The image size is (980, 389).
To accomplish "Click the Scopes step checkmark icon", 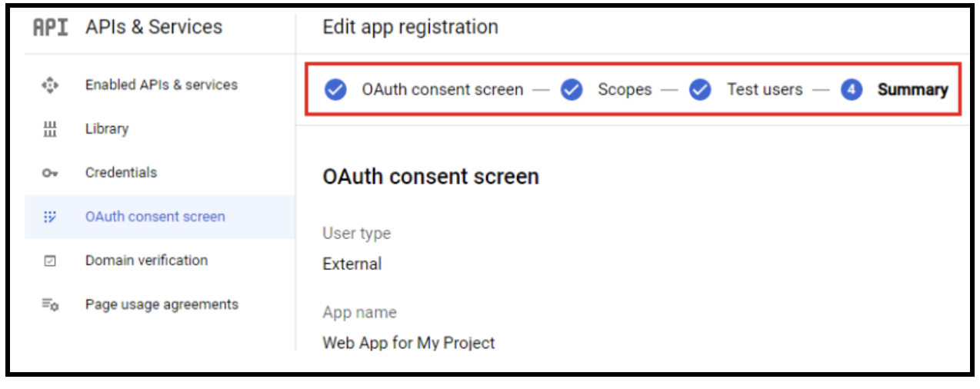I will coord(572,90).
